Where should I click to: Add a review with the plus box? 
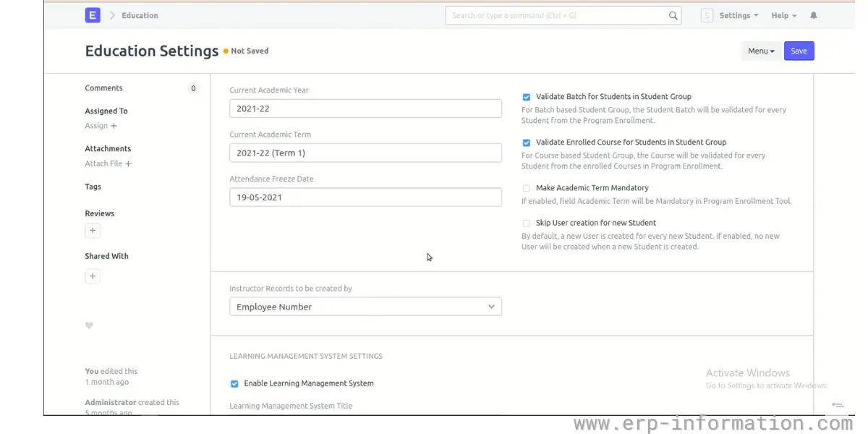[x=93, y=231]
